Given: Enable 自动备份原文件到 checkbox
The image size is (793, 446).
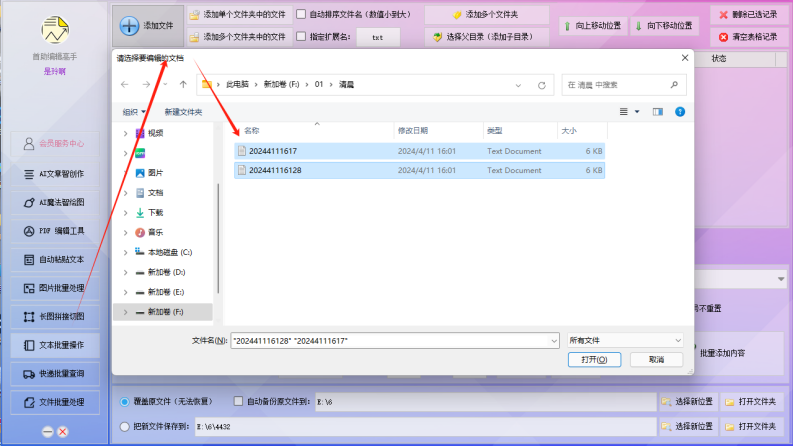Looking at the screenshot, I should 238,402.
